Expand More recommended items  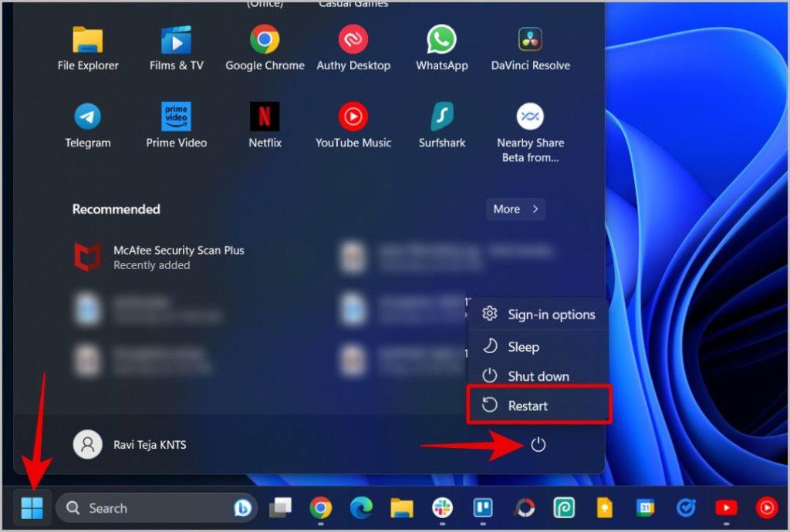tap(516, 209)
